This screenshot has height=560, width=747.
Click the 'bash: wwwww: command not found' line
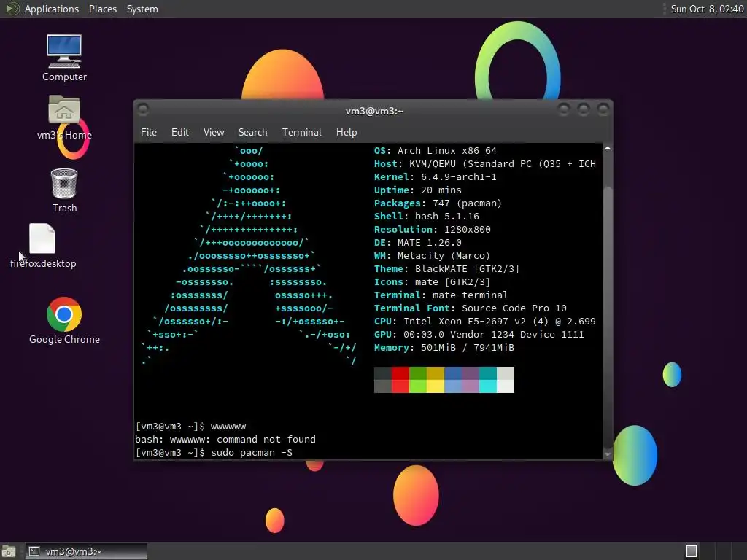coord(225,439)
